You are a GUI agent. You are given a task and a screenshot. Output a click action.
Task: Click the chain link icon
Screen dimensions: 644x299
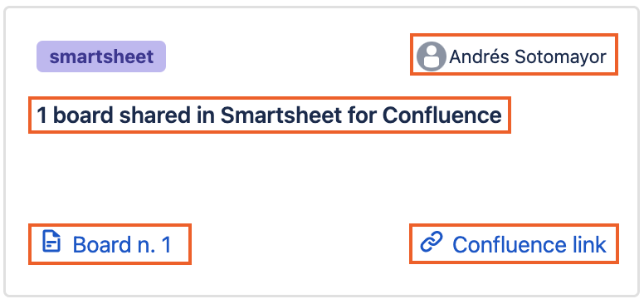pos(432,242)
